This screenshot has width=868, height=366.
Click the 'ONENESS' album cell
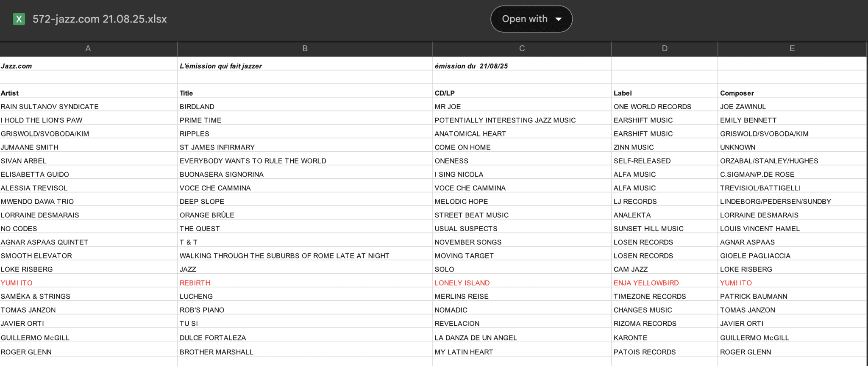(522, 159)
